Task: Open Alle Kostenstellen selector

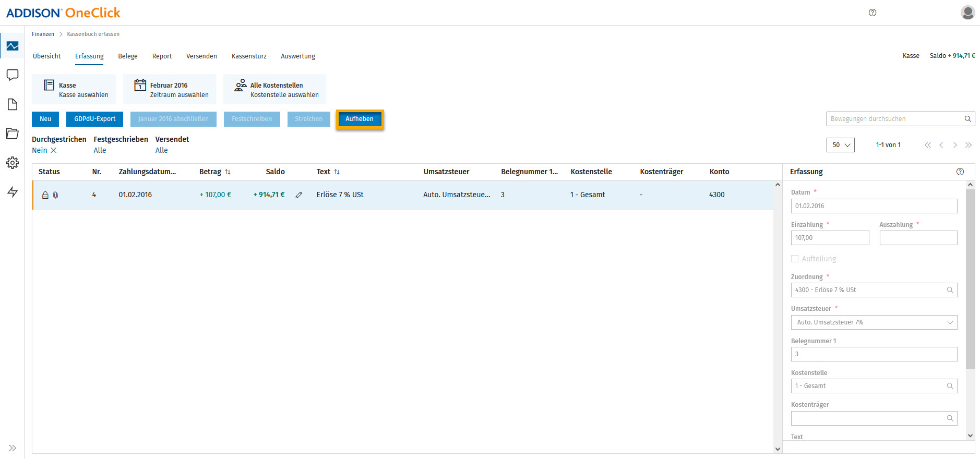Action: click(x=274, y=90)
